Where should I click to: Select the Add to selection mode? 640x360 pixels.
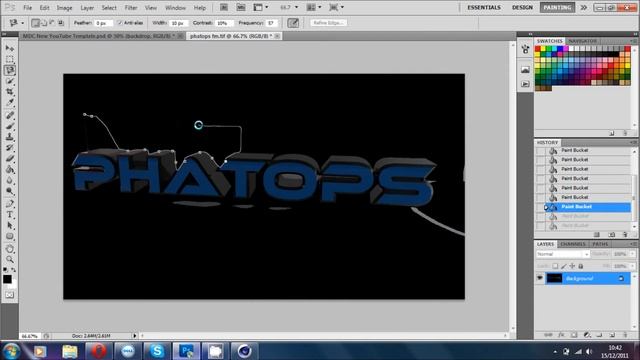coord(44,23)
